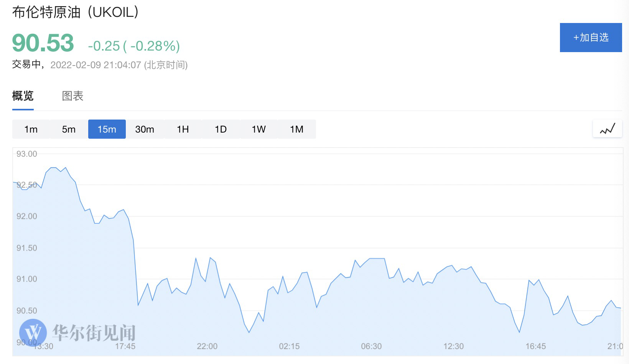629x364 pixels.
Task: Click the 16:45 time axis label
Action: [x=535, y=346]
